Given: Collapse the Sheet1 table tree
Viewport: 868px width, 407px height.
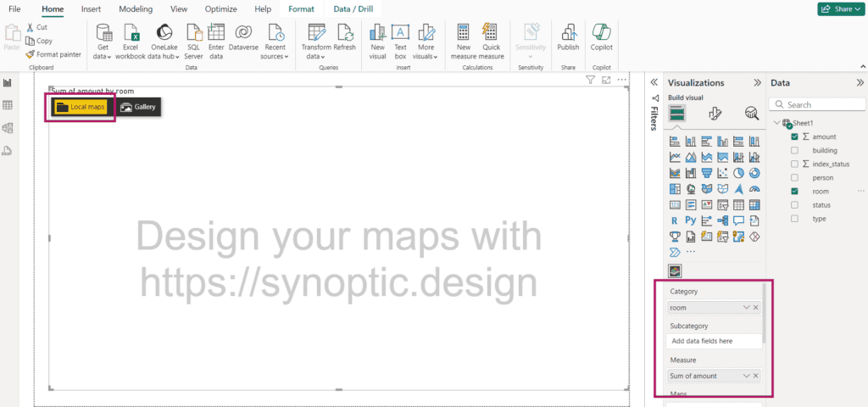Looking at the screenshot, I should pyautogui.click(x=776, y=123).
